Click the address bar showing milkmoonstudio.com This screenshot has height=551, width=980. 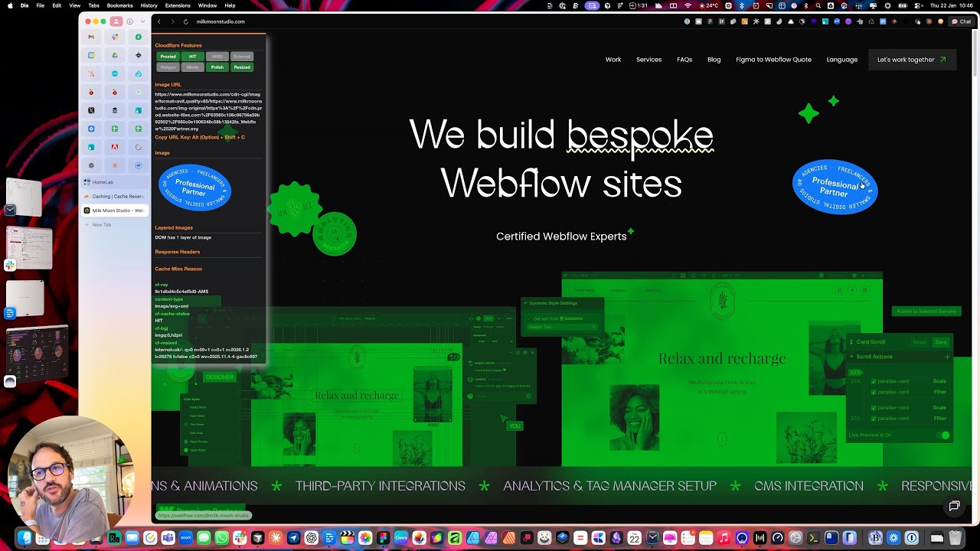(220, 21)
